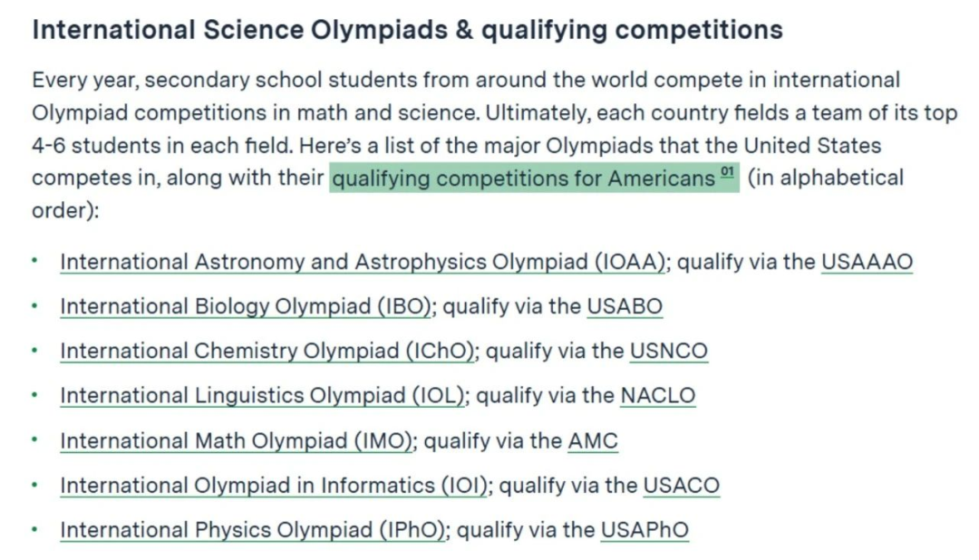This screenshot has height=560, width=979.
Task: Click the USACO link
Action: (681, 485)
